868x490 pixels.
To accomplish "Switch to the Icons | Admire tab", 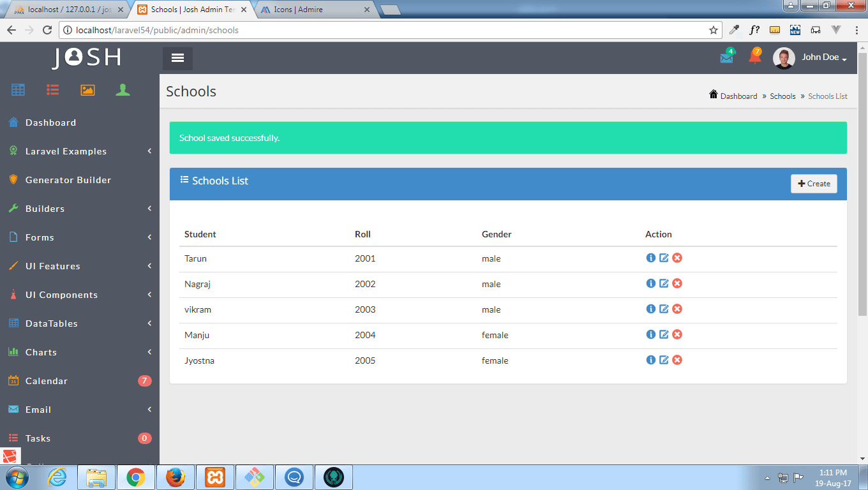I will pos(313,10).
